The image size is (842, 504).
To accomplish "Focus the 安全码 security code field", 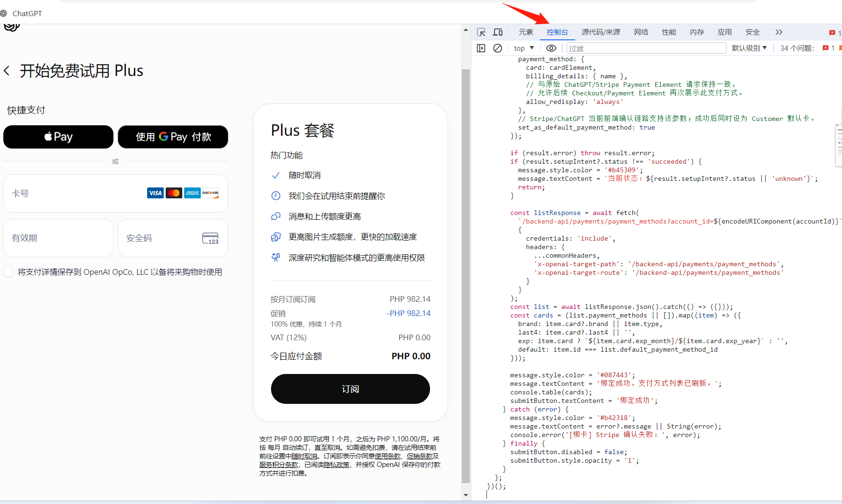I will pos(173,238).
